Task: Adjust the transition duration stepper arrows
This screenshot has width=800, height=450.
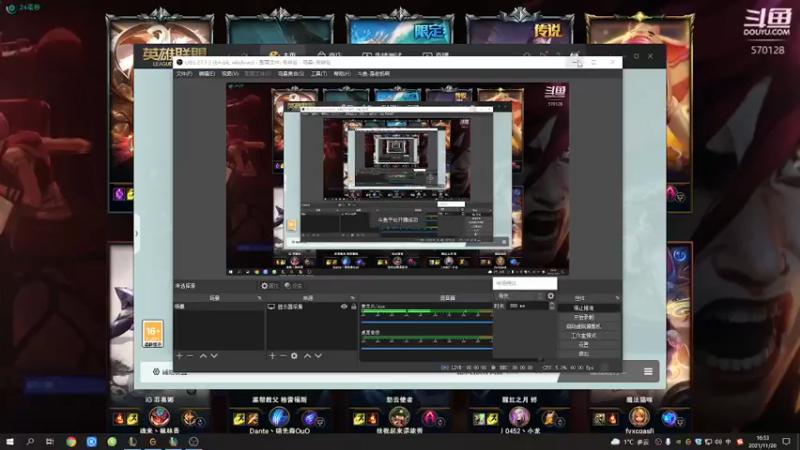Action: [552, 306]
